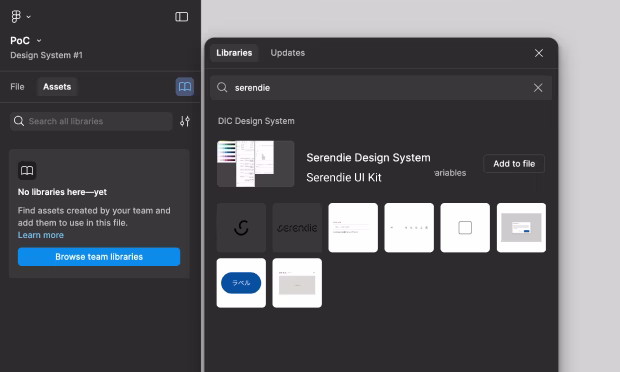Clear the serendie search text
Image resolution: width=620 pixels, height=372 pixels.
tap(538, 88)
